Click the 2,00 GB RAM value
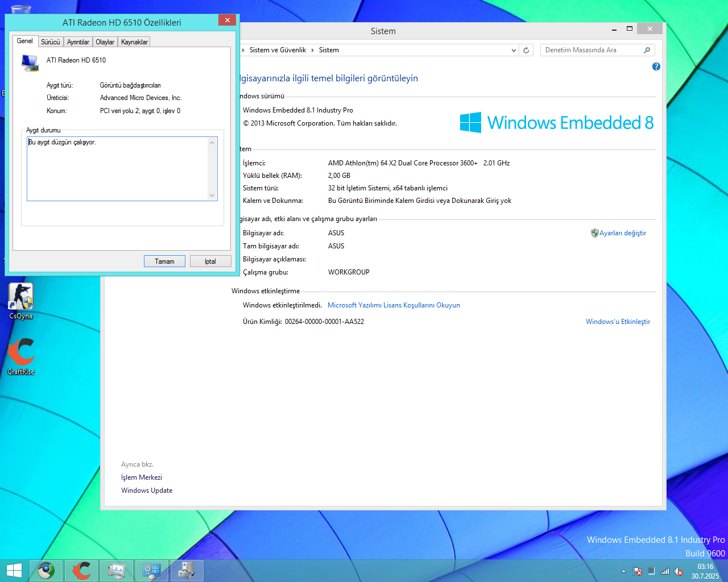Image resolution: width=728 pixels, height=582 pixels. pos(339,176)
